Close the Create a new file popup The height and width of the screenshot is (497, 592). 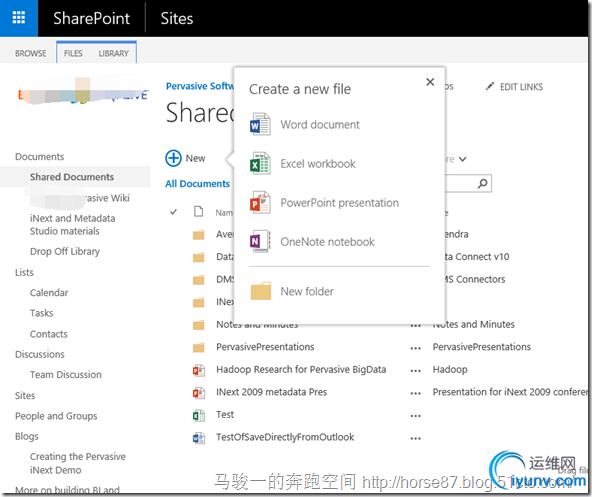tap(430, 82)
